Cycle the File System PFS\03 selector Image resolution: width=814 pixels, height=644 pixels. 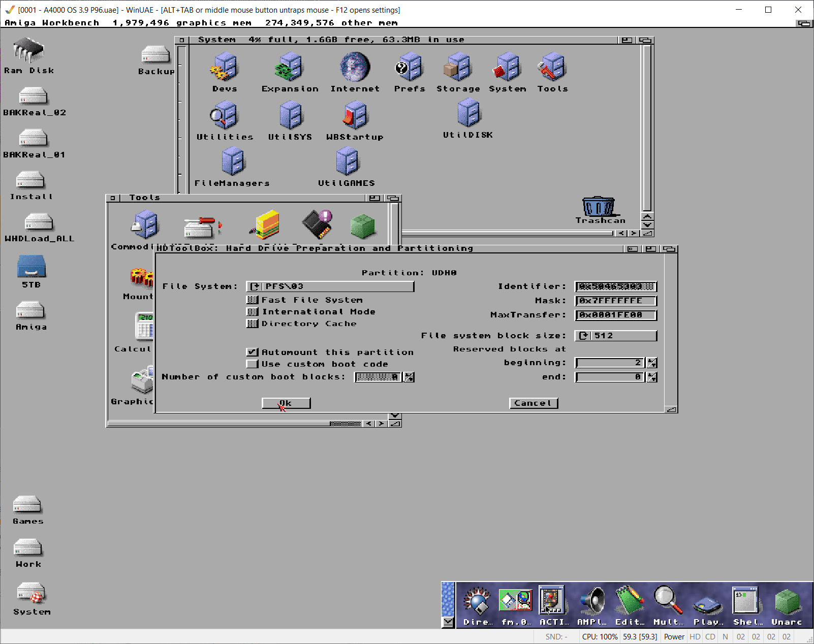[x=330, y=286]
